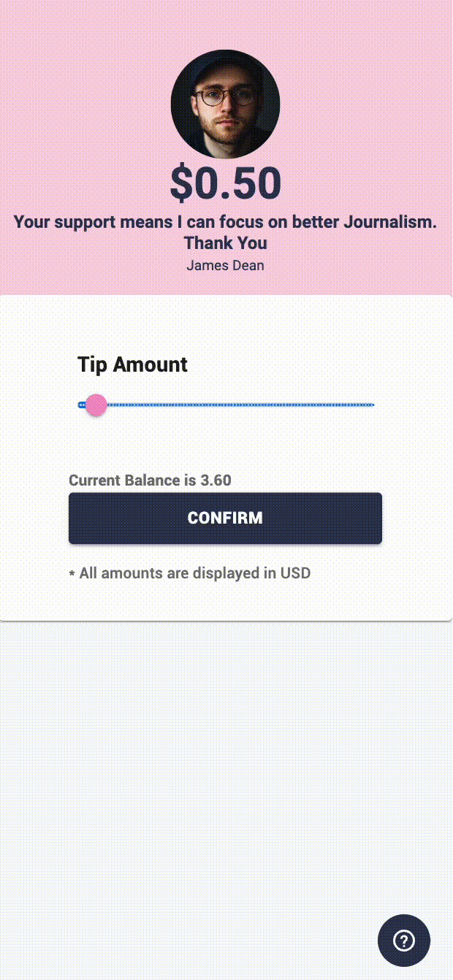Image resolution: width=453 pixels, height=980 pixels.
Task: Click the "Thank You" line in the header
Action: pos(225,243)
